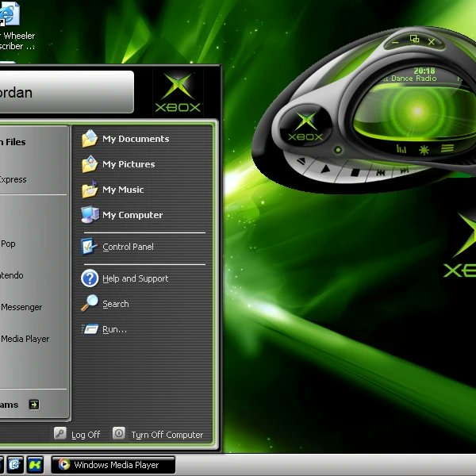Screen dimensions: 476x476
Task: Open the Windows Media Player taskbar button
Action: click(x=113, y=464)
